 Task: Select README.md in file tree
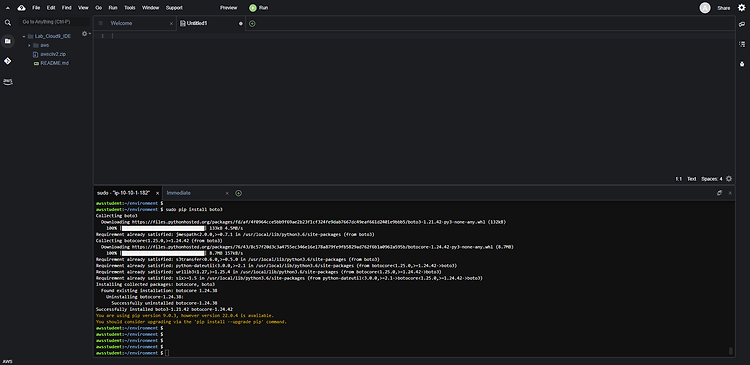pyautogui.click(x=55, y=63)
